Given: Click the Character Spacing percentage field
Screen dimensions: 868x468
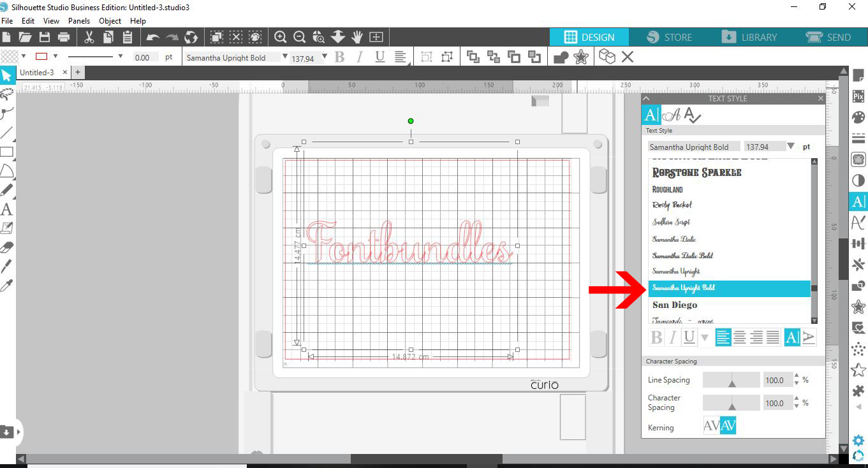Looking at the screenshot, I should 777,403.
